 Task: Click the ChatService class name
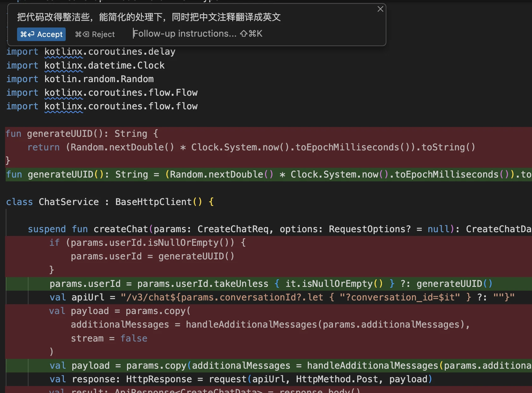[69, 202]
